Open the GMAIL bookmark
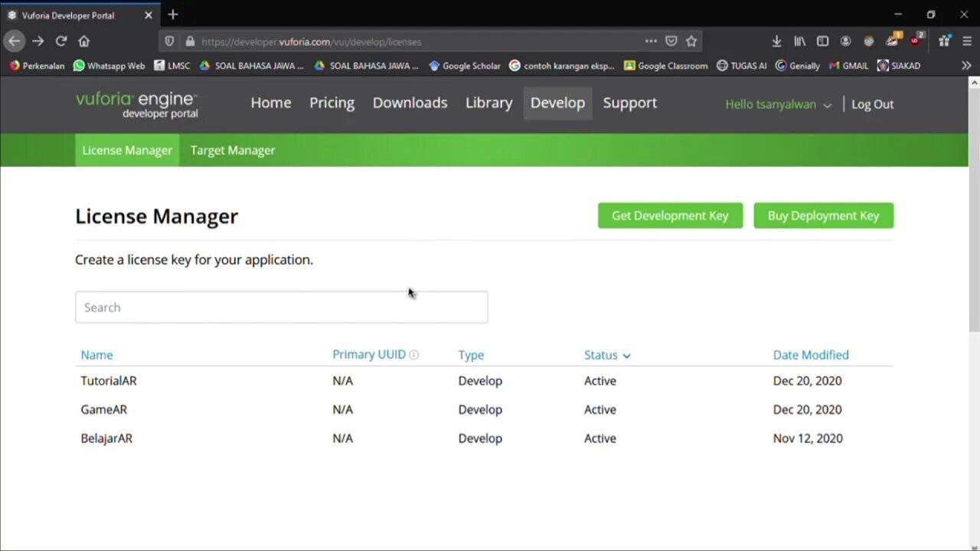 tap(848, 66)
